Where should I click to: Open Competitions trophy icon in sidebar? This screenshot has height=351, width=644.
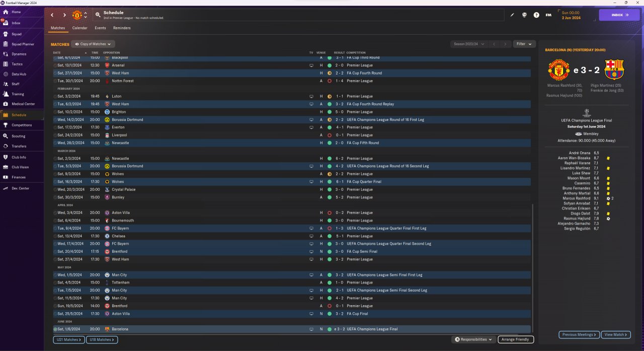[x=6, y=125]
